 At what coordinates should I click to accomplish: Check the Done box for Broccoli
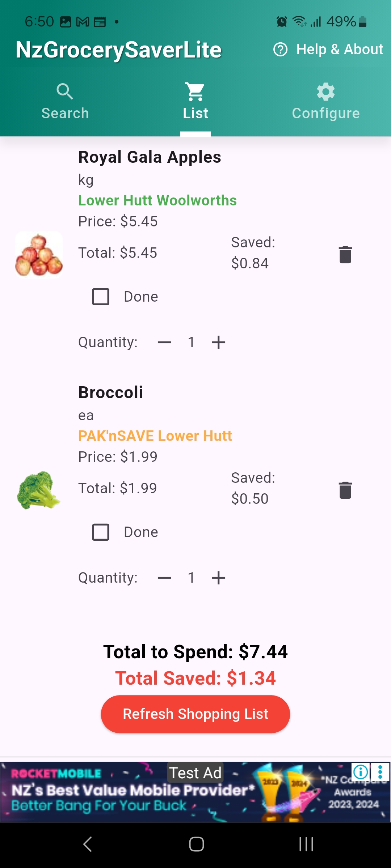[101, 532]
